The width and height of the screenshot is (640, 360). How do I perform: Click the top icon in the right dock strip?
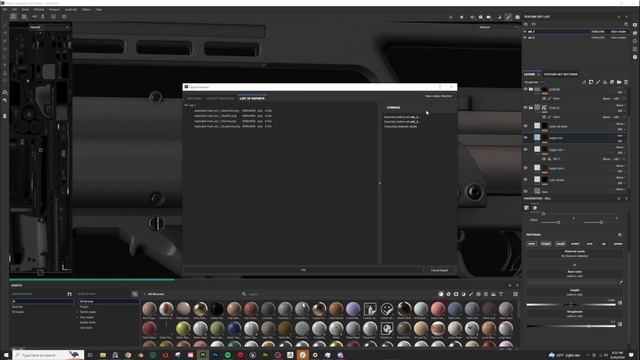tap(635, 24)
